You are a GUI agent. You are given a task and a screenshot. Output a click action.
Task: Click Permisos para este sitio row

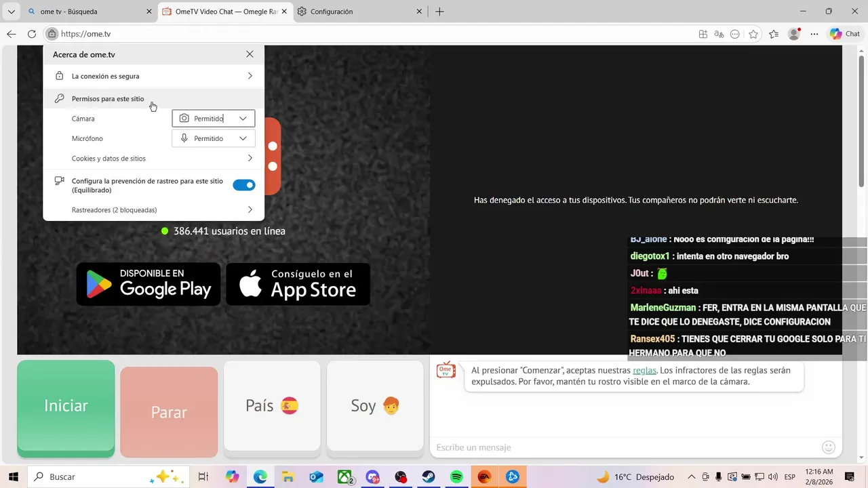click(x=154, y=98)
